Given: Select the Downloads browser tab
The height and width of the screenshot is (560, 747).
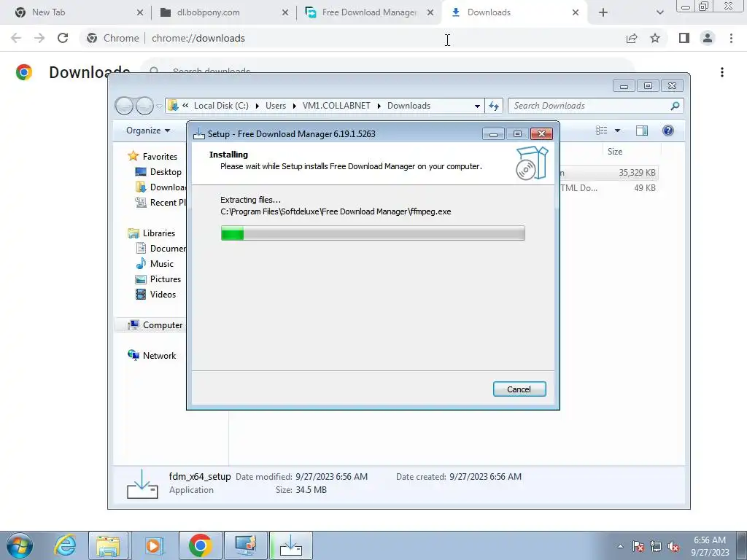Looking at the screenshot, I should pos(489,12).
